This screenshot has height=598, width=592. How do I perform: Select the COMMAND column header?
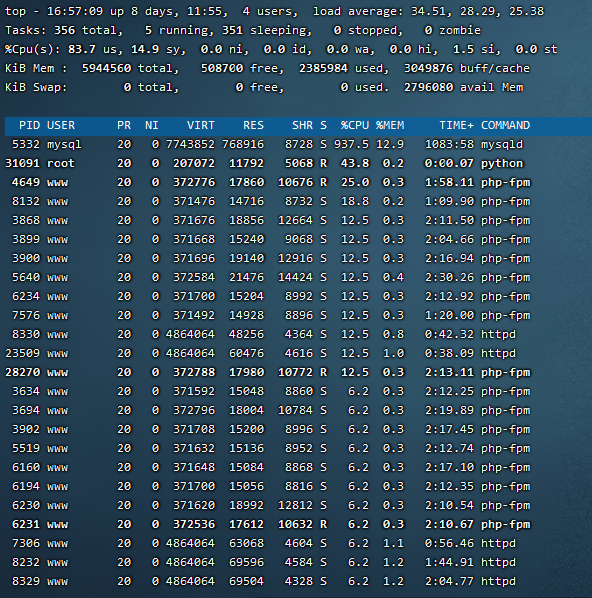click(x=505, y=125)
